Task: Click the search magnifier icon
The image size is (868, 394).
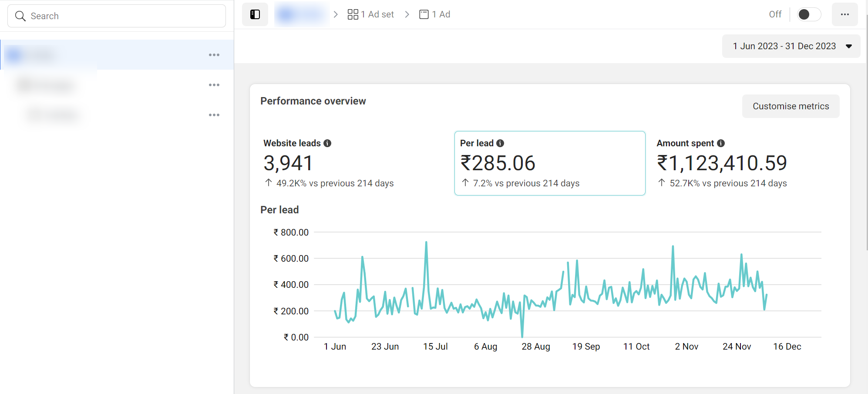Action: pos(20,16)
